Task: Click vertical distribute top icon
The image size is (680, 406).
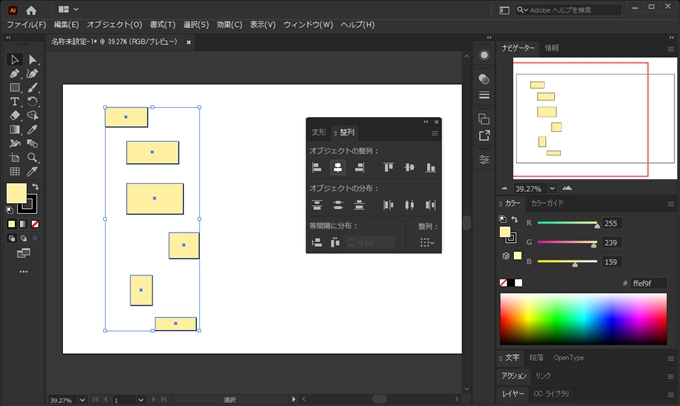Action: tap(317, 205)
